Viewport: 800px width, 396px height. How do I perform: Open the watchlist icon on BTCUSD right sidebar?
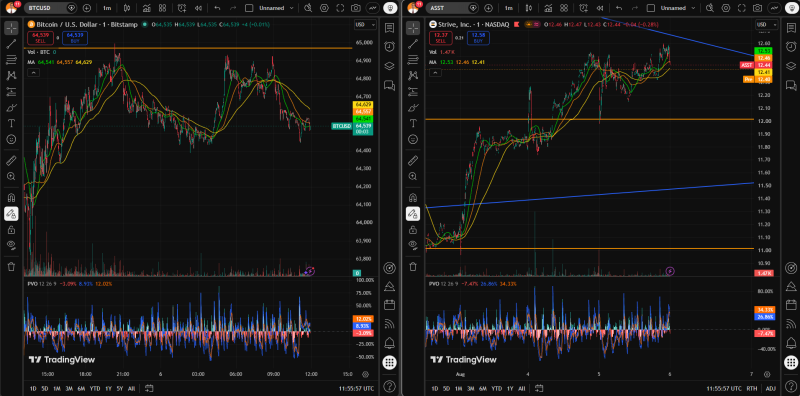tap(389, 27)
